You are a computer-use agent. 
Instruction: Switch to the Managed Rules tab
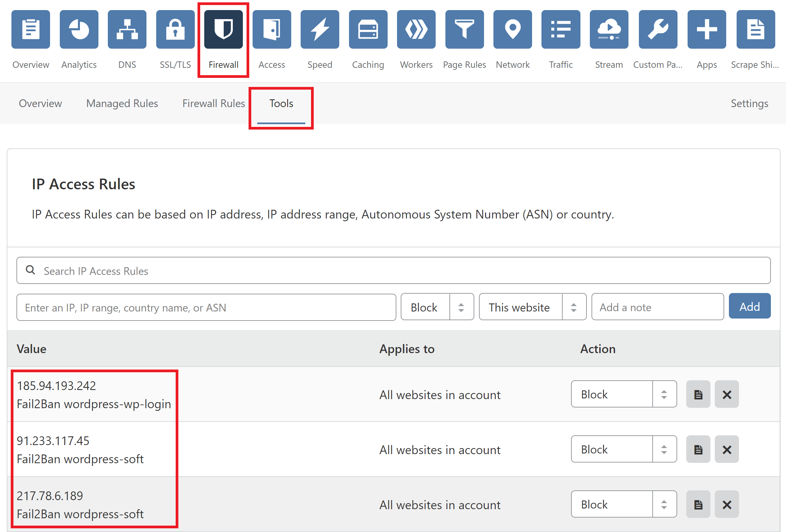[x=122, y=103]
